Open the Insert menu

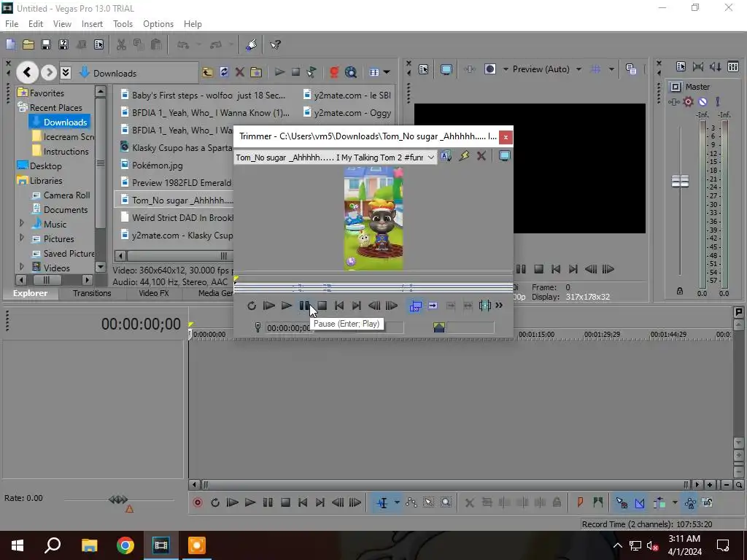coord(92,24)
